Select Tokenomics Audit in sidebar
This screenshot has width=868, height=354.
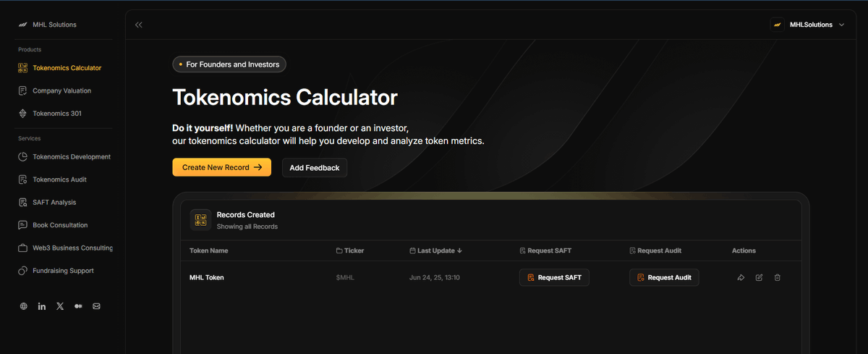pos(53,180)
